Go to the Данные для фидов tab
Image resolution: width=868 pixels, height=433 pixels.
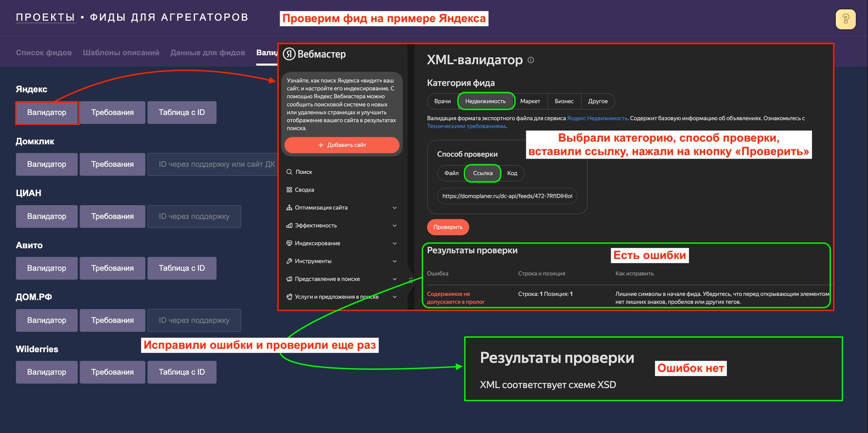[208, 52]
